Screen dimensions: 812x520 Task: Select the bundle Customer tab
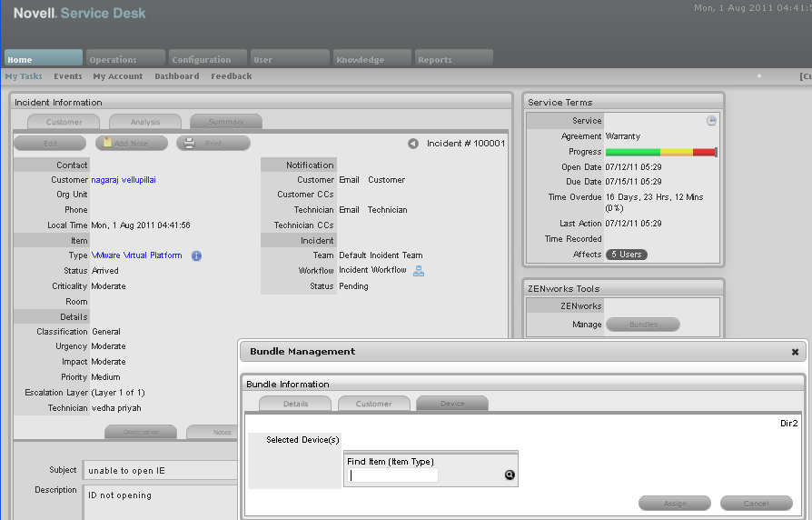tap(374, 404)
